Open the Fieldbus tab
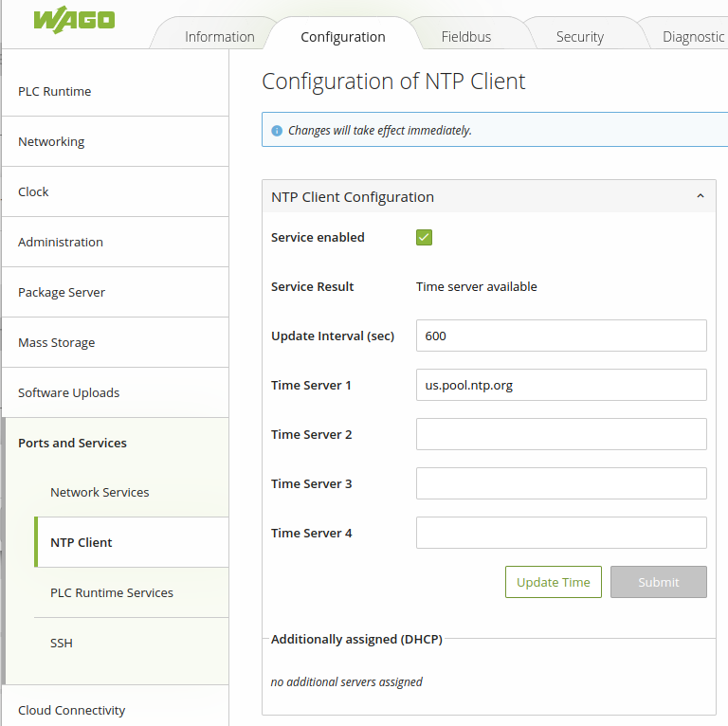Screen dimensions: 728x726 (x=465, y=37)
